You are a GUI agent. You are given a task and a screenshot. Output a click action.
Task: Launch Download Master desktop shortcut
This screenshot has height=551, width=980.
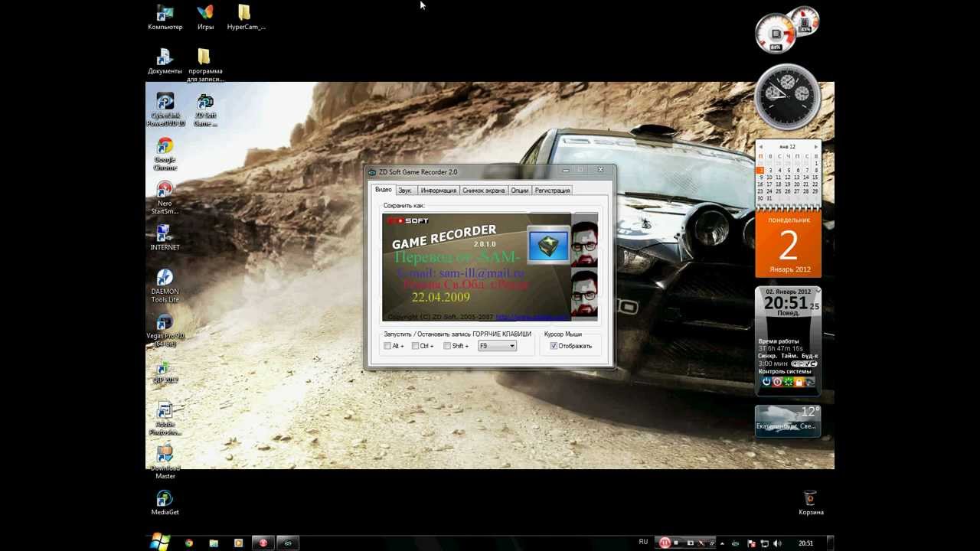[x=165, y=462]
